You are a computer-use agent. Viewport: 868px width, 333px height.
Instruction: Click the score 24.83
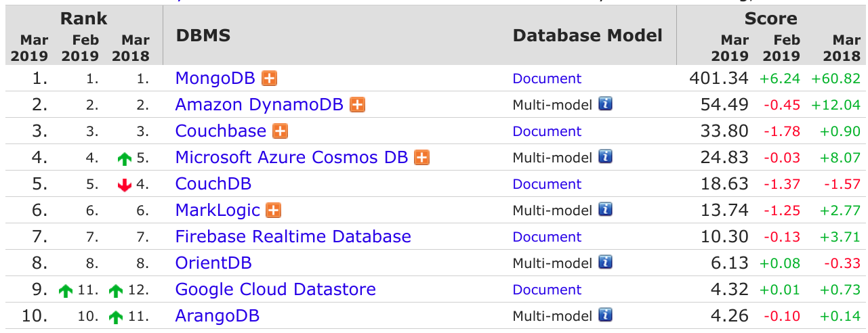coord(725,158)
